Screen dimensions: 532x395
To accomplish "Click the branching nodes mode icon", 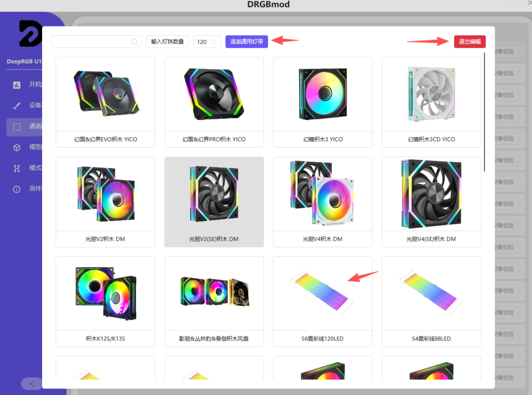I will pyautogui.click(x=17, y=168).
